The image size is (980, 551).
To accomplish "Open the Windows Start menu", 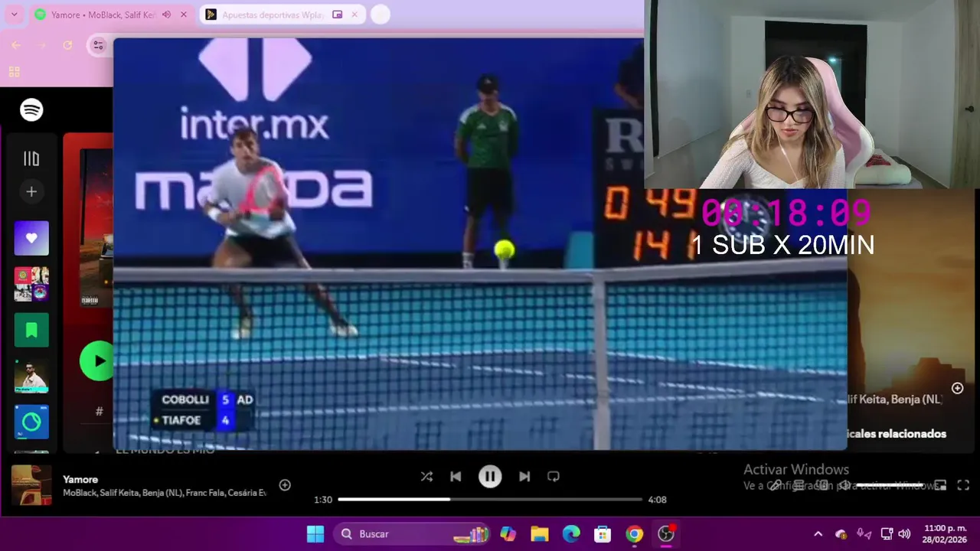I will pyautogui.click(x=315, y=534).
